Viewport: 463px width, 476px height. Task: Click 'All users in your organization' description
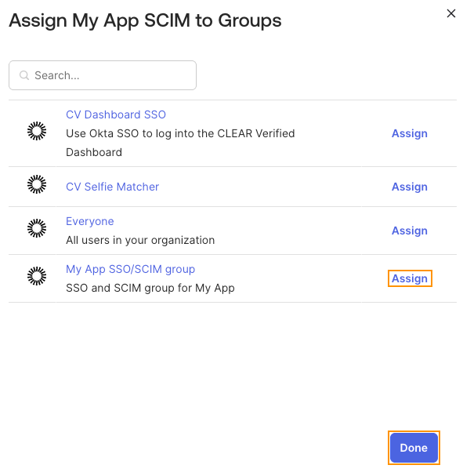pos(140,240)
